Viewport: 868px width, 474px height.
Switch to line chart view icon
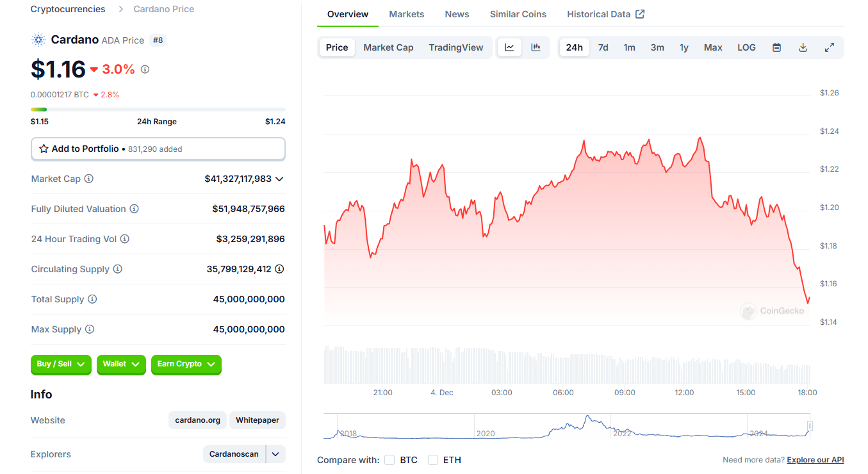click(509, 47)
